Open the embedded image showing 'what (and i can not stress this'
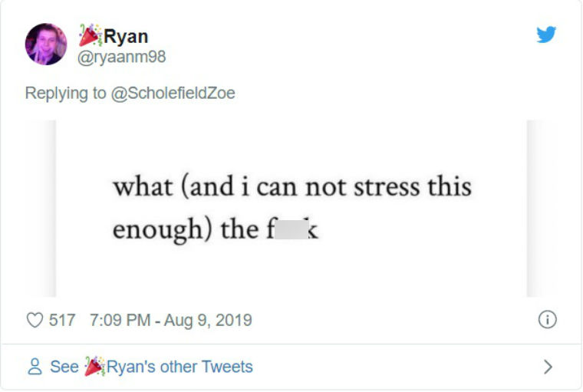This screenshot has height=392, width=583. (291, 208)
